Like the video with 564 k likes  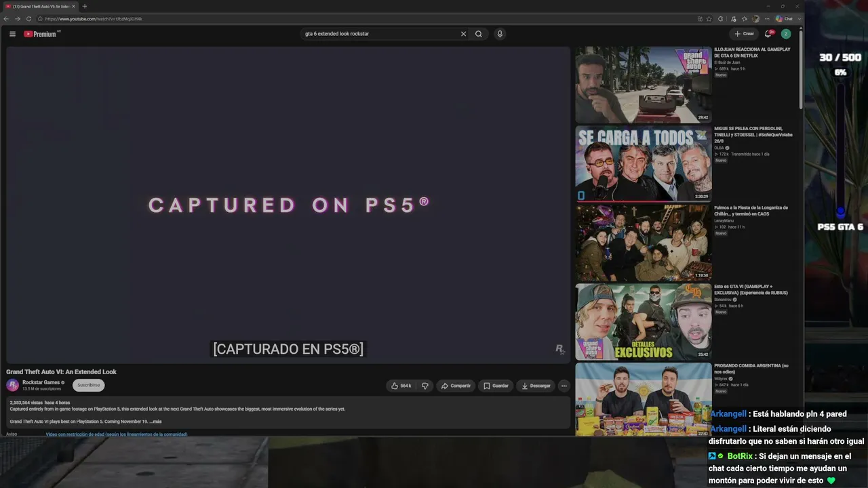click(x=401, y=386)
